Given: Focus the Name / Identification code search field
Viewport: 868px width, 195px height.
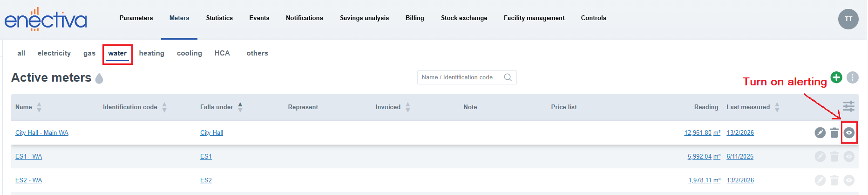Looking at the screenshot, I should click(459, 77).
